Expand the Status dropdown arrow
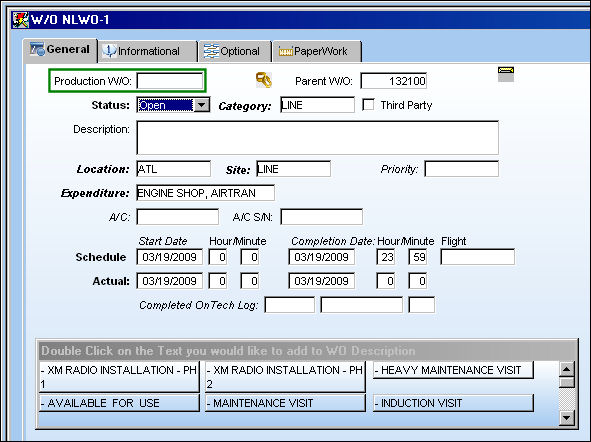591x442 pixels. pos(202,105)
